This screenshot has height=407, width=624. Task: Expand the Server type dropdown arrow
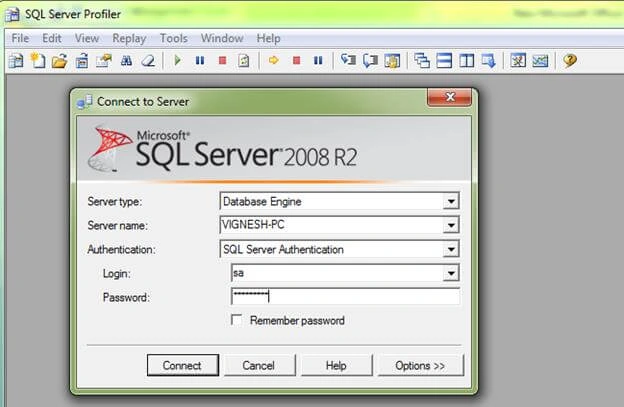click(451, 201)
